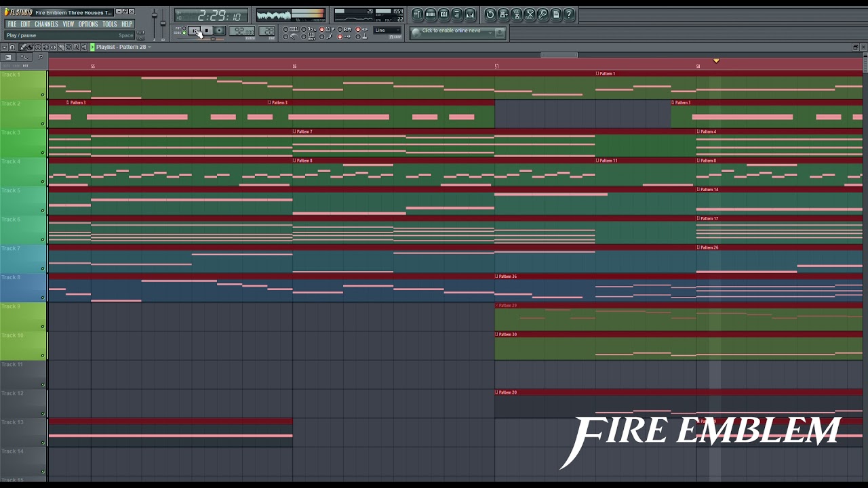Viewport: 868px width, 488px height.
Task: Open the FILE menu
Action: coord(12,24)
